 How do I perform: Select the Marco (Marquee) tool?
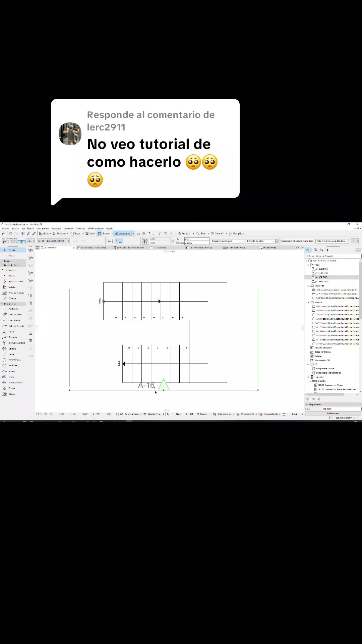(13, 256)
